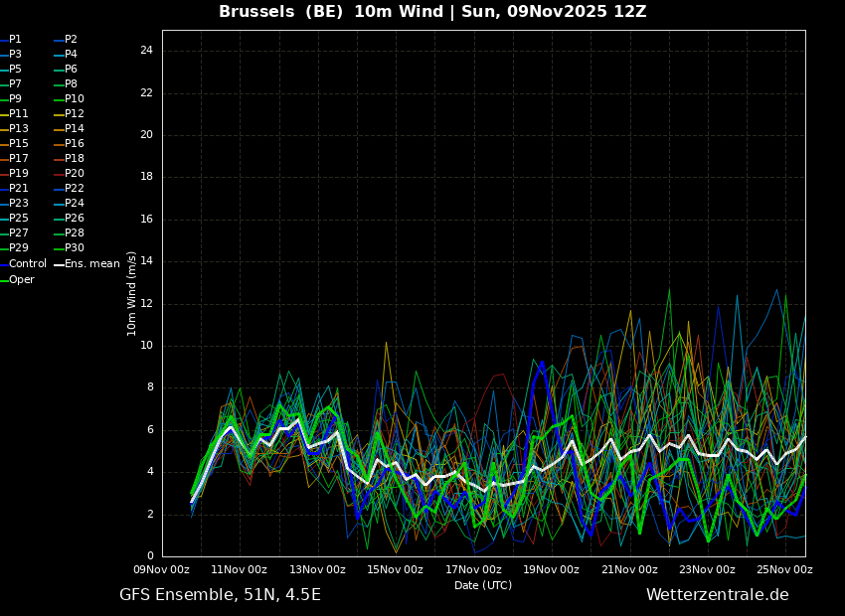
Task: Click the 19Nov 00z date label
Action: point(552,569)
